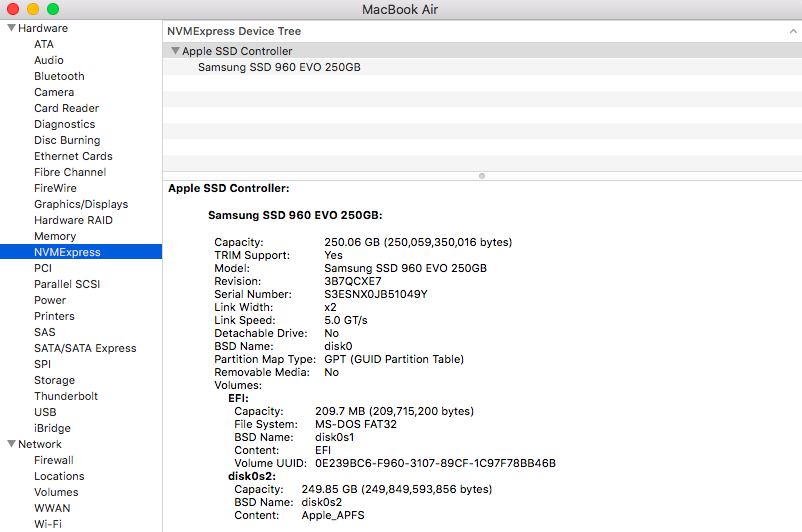This screenshot has height=532, width=802.
Task: Zoom the window with the green button
Action: pyautogui.click(x=53, y=9)
